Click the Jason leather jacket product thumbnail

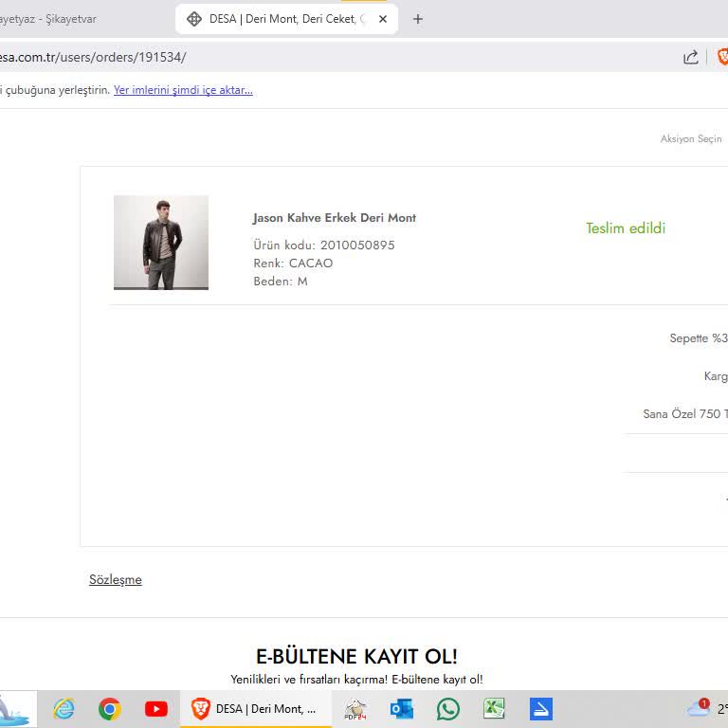coord(161,243)
